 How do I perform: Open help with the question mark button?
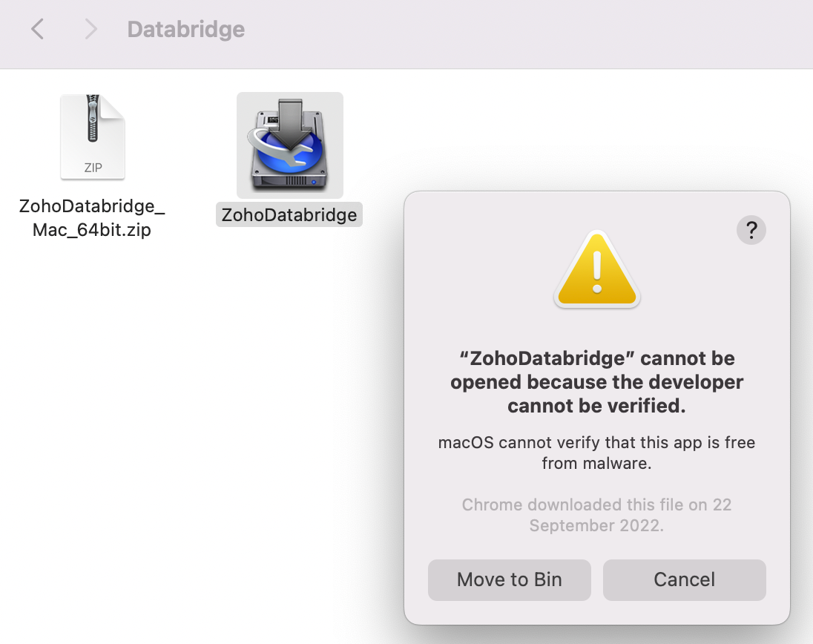tap(751, 230)
